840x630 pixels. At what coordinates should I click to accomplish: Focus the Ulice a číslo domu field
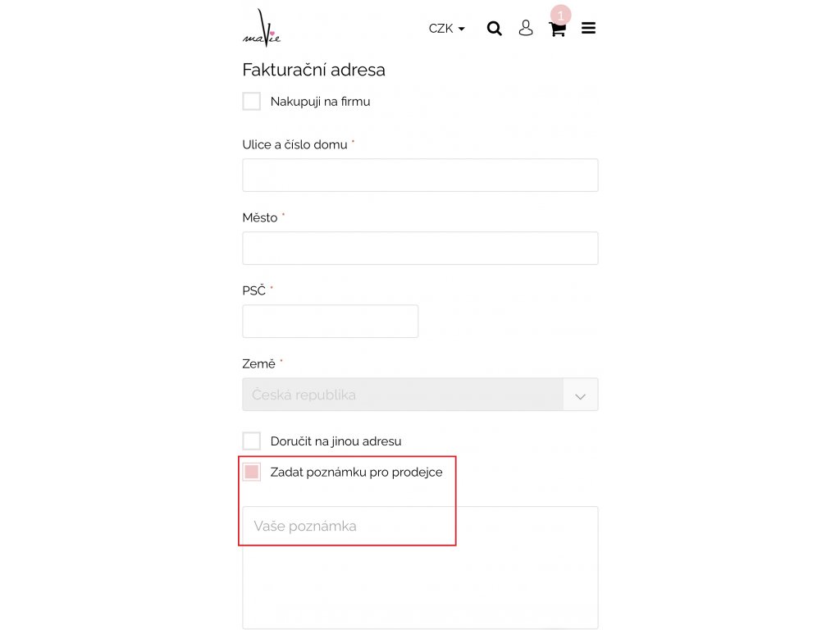420,176
